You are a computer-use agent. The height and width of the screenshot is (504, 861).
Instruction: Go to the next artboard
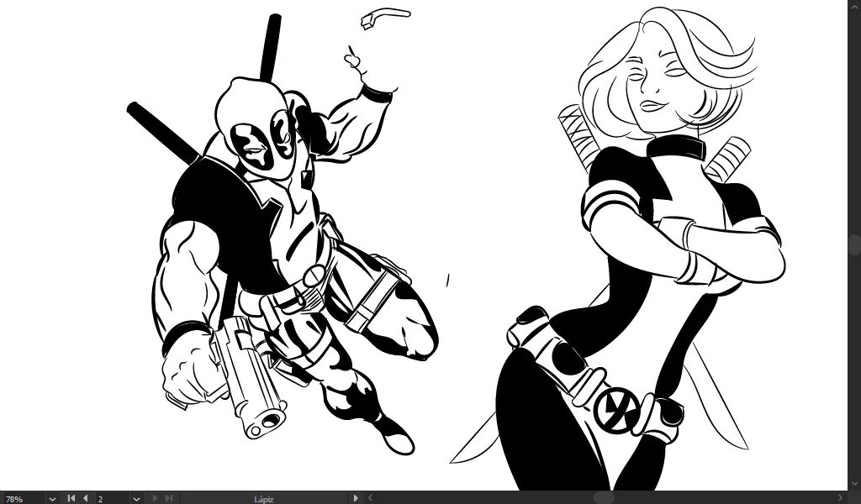pyautogui.click(x=155, y=498)
